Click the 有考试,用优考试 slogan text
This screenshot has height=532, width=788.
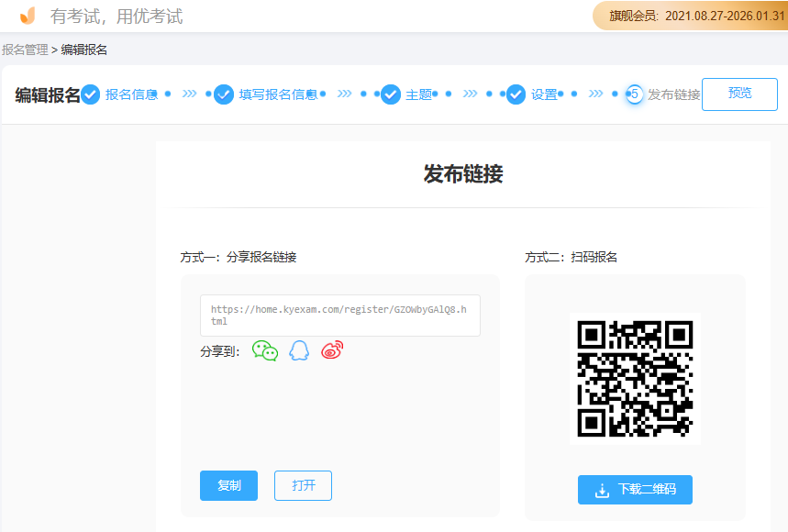tap(117, 17)
